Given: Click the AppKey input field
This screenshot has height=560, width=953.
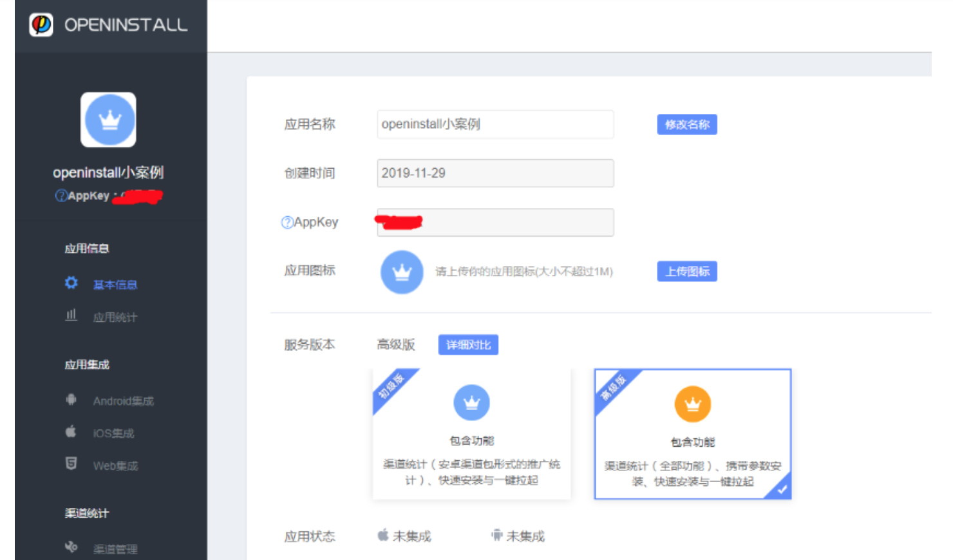Looking at the screenshot, I should pos(495,222).
